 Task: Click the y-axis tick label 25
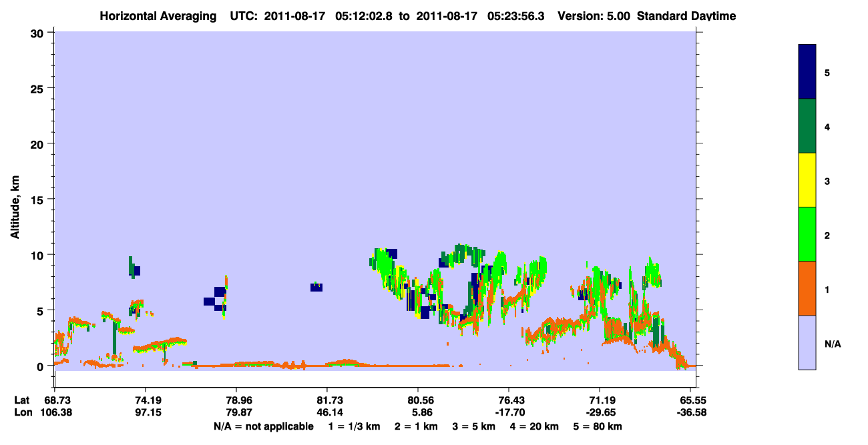click(x=38, y=88)
